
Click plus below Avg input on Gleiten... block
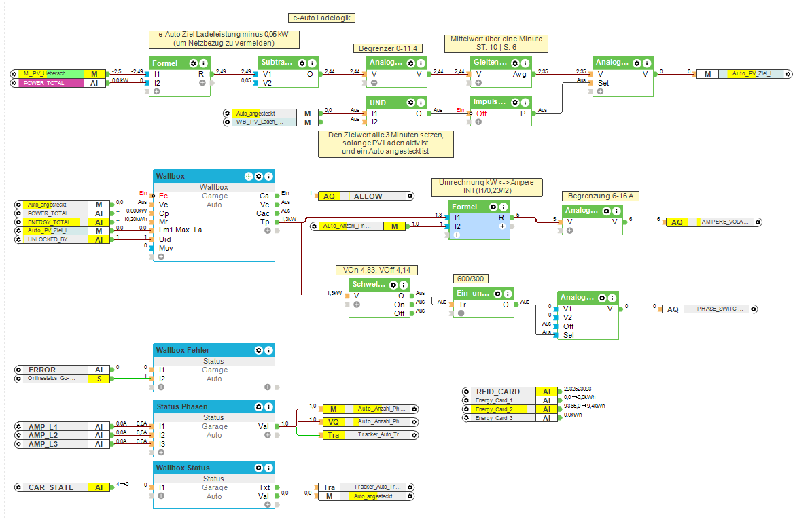478,83
